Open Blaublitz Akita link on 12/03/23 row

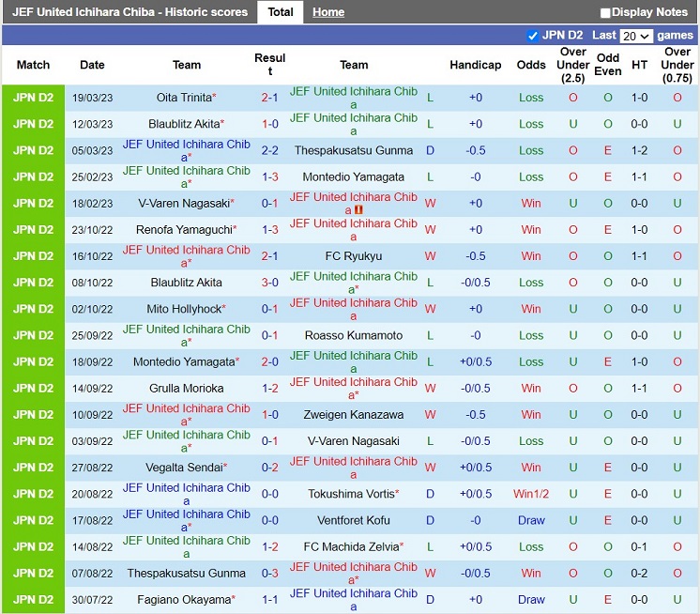[184, 124]
